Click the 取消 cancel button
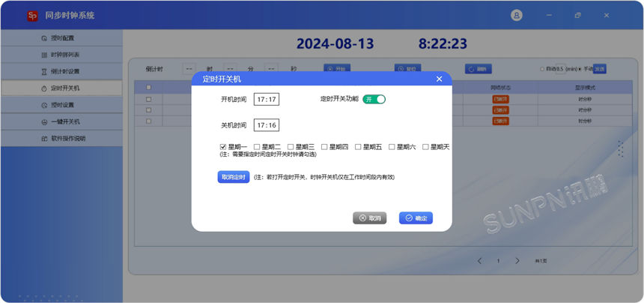The image size is (644, 303). pos(369,218)
